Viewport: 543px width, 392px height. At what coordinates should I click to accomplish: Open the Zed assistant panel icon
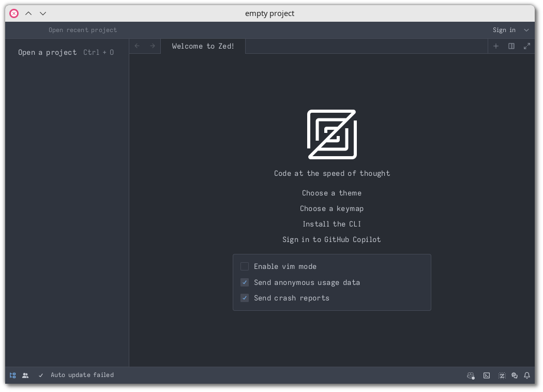502,375
